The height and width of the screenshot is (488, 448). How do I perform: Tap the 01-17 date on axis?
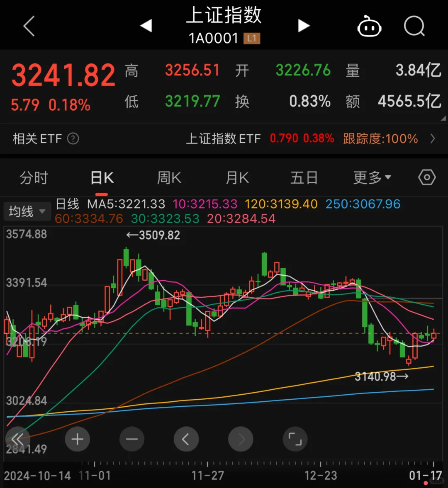click(x=426, y=476)
